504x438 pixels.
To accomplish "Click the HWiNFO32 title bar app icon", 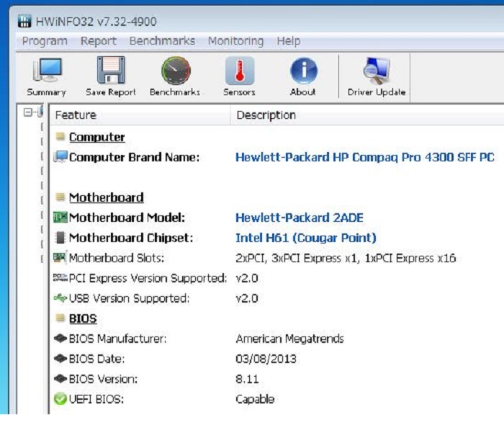I will pos(24,22).
